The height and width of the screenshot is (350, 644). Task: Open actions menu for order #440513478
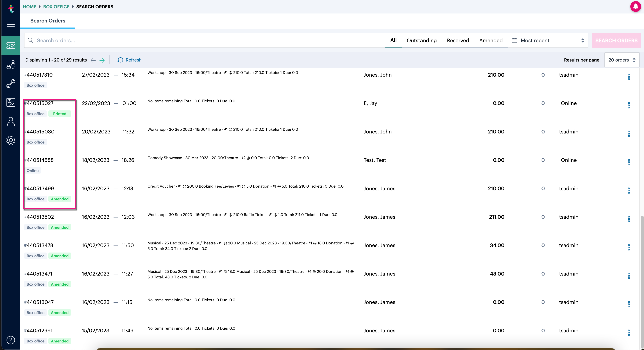pyautogui.click(x=629, y=247)
